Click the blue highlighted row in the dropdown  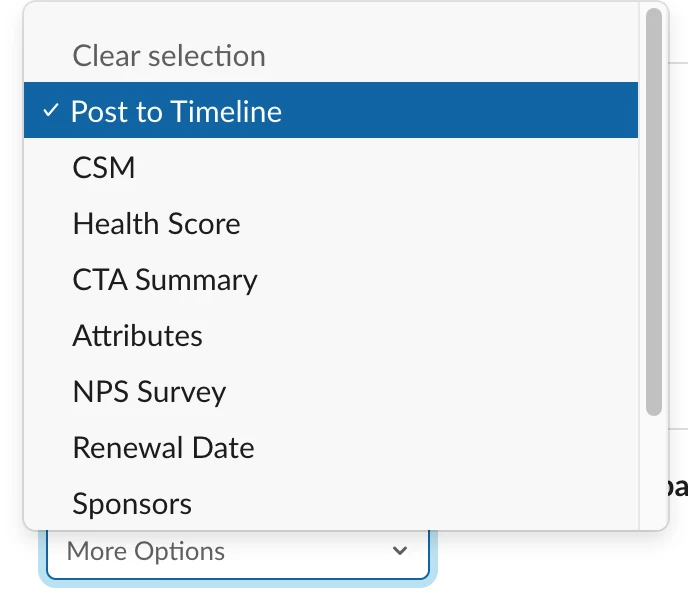(x=331, y=110)
